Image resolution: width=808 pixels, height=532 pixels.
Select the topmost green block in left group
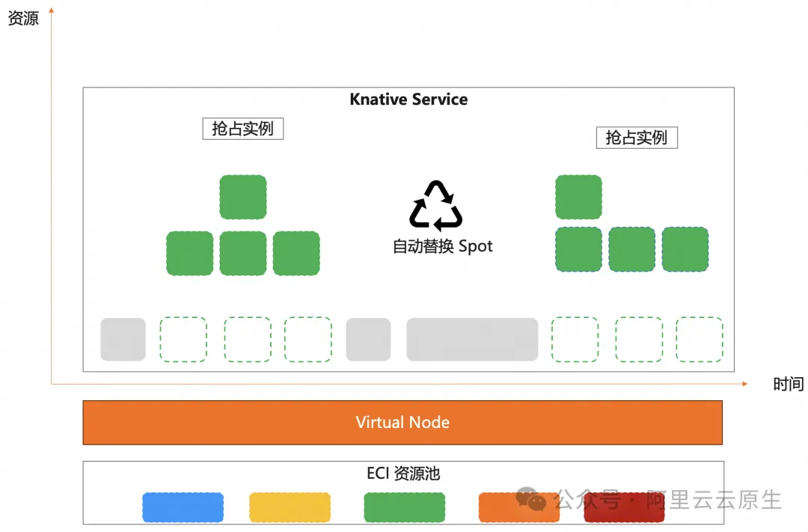click(242, 197)
